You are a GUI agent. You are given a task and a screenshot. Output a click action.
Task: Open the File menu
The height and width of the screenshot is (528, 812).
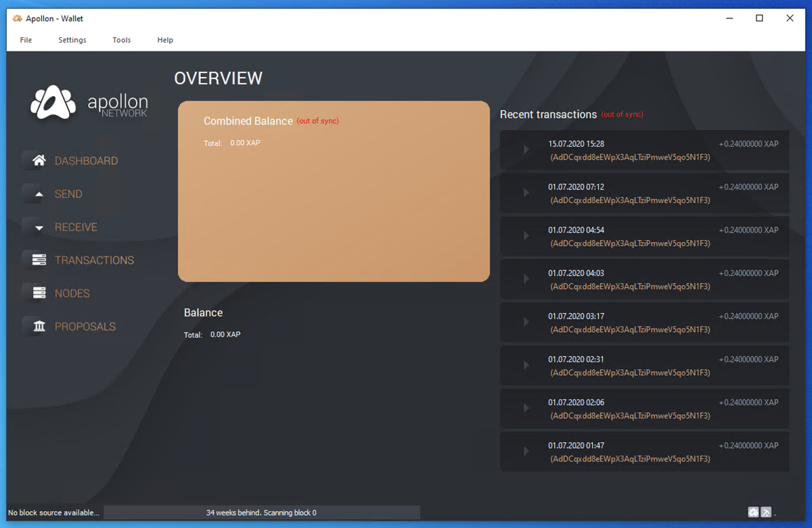coord(26,40)
